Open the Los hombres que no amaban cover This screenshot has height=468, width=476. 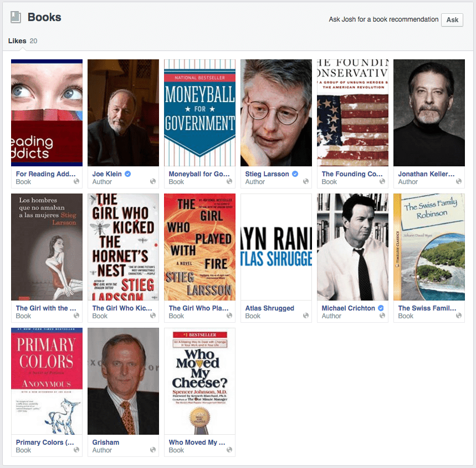[x=47, y=247]
